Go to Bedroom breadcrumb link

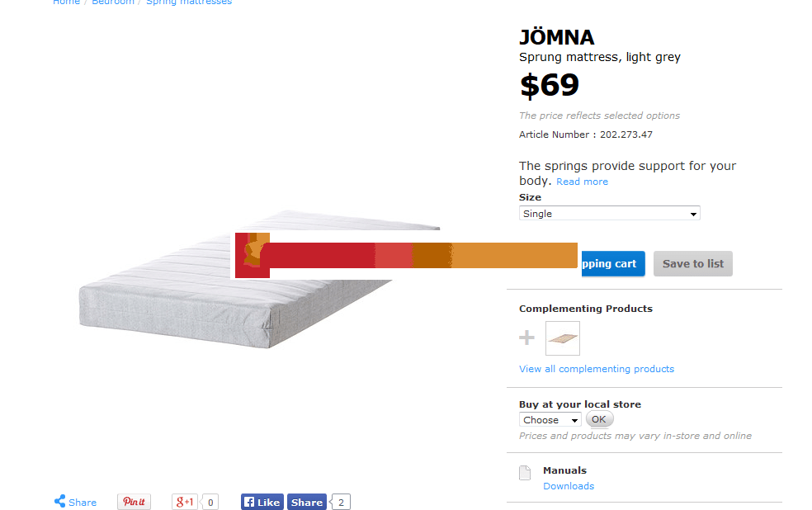pyautogui.click(x=113, y=2)
